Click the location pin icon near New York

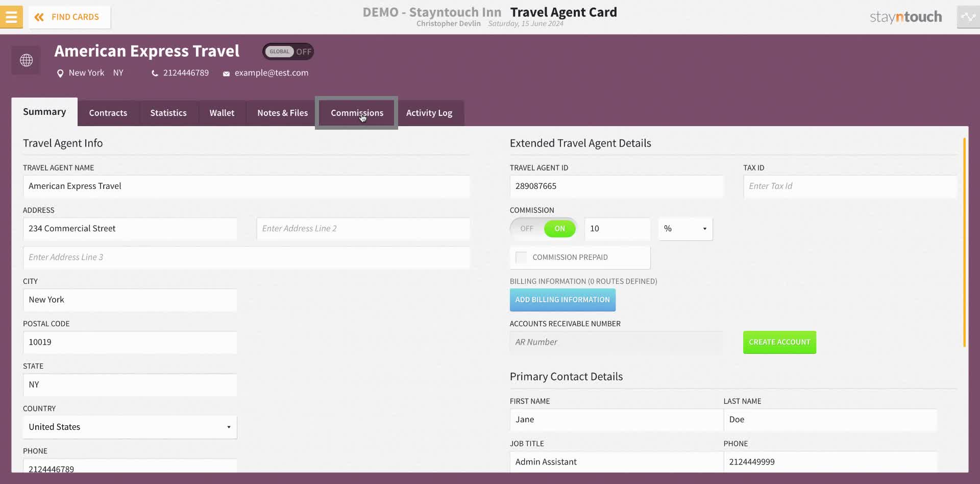[x=60, y=74]
